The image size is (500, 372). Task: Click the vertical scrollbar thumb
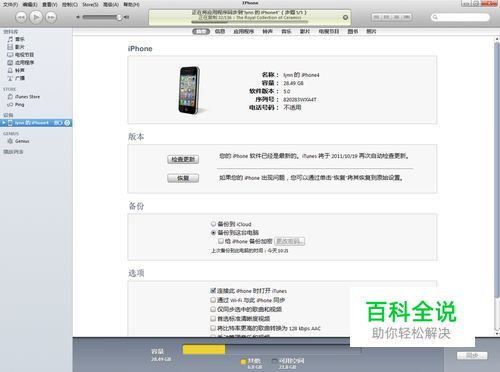point(497,170)
